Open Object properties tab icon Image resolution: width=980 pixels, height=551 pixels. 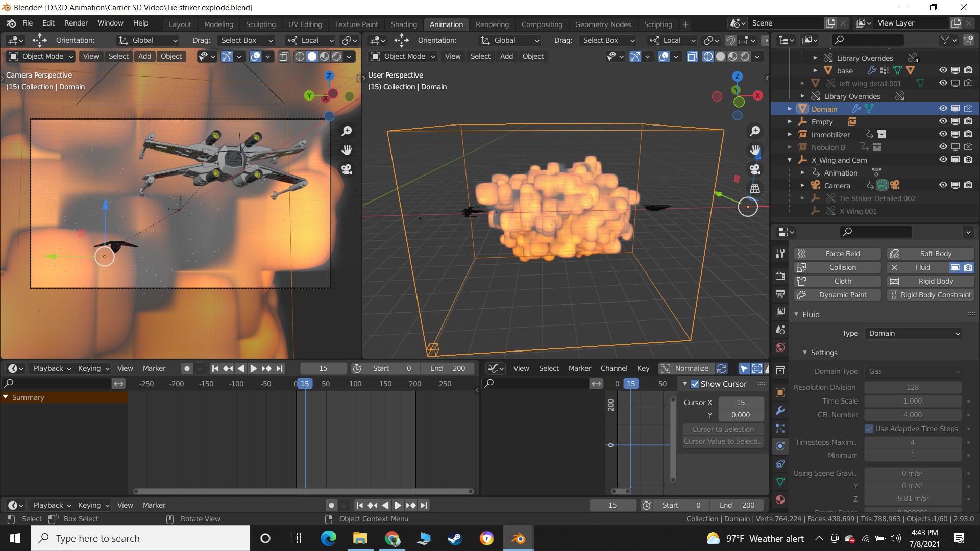pos(780,392)
